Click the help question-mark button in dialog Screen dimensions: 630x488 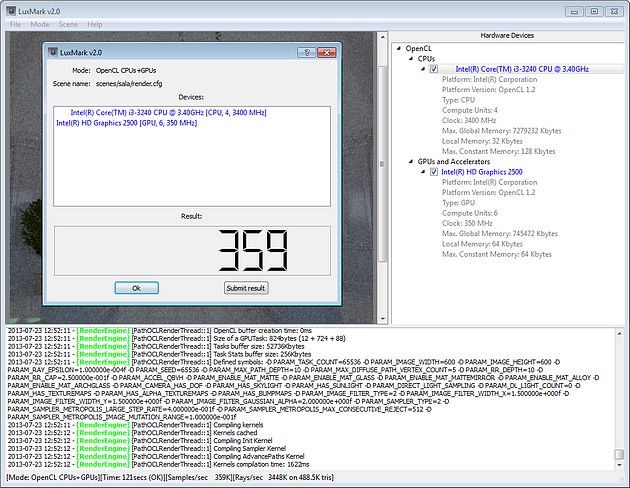pyautogui.click(x=306, y=52)
